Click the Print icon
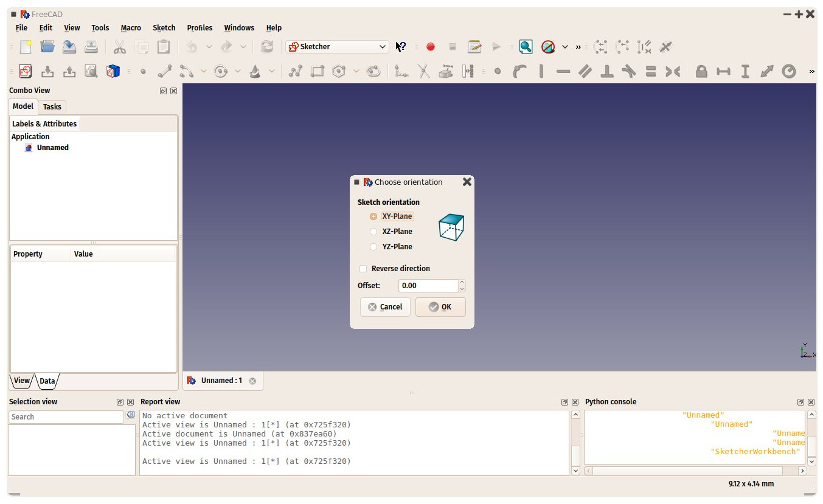The image size is (823, 504). (x=91, y=47)
